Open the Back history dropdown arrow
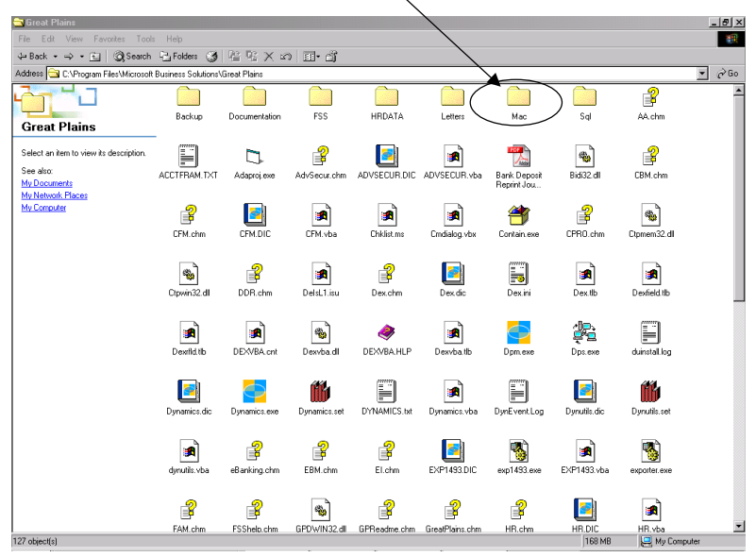The image size is (756, 558). [55, 57]
